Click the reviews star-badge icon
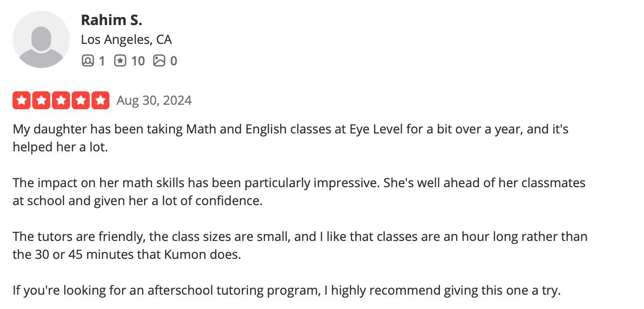Viewport: 644px width, 309px height. tap(120, 60)
